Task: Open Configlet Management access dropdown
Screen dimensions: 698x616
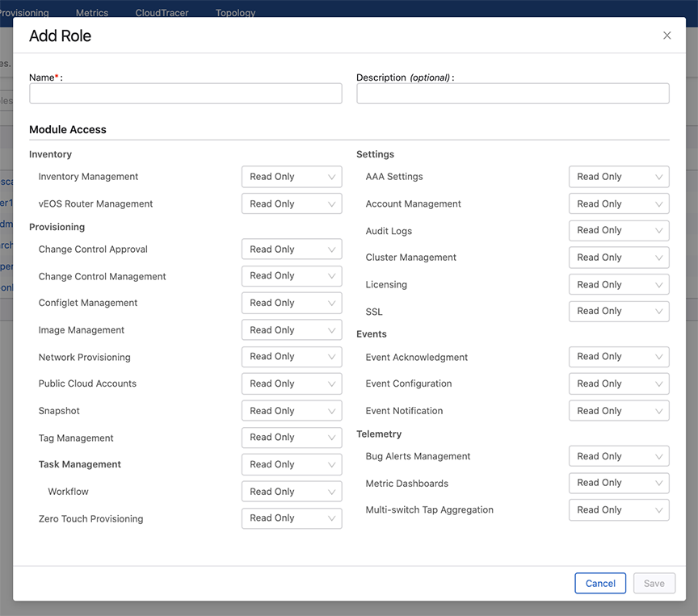Action: tap(292, 303)
